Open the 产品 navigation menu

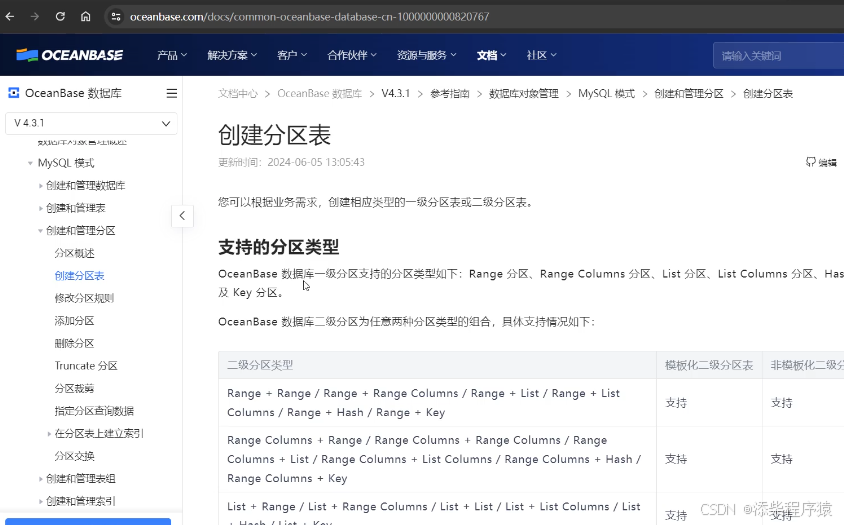coord(172,55)
